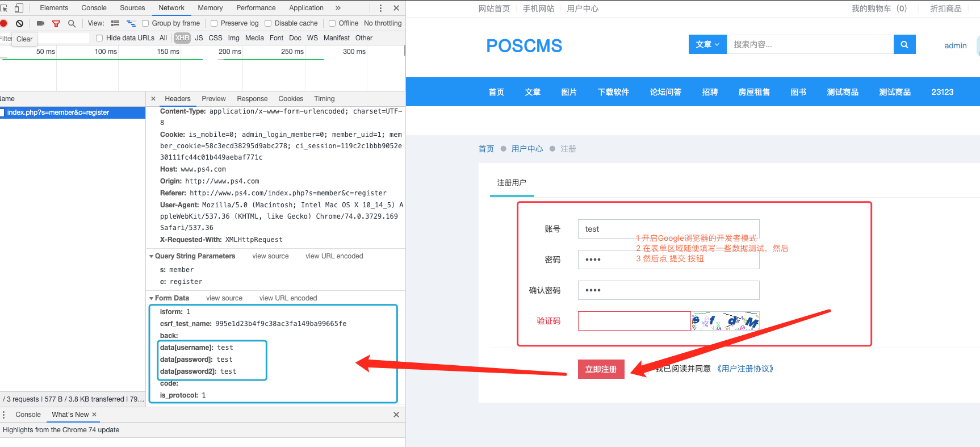Show more DevTools tabs chevron
Screen dimensions: 980x447
pos(338,8)
